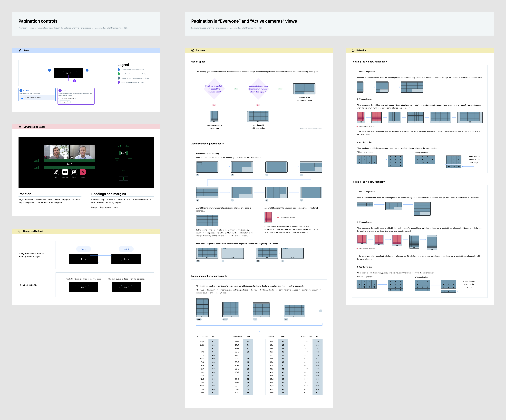Click the 49x1 combination table cell
The image size is (506, 420).
(x=306, y=342)
